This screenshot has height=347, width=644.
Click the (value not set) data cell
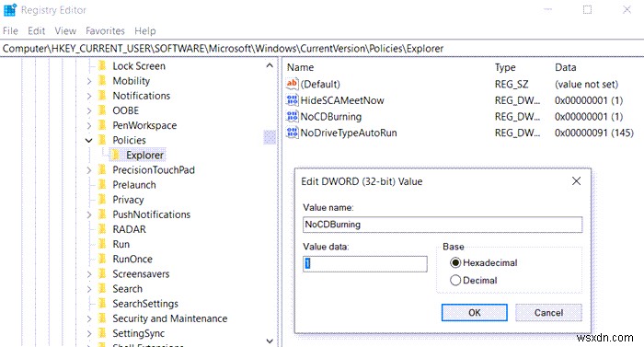pyautogui.click(x=586, y=85)
